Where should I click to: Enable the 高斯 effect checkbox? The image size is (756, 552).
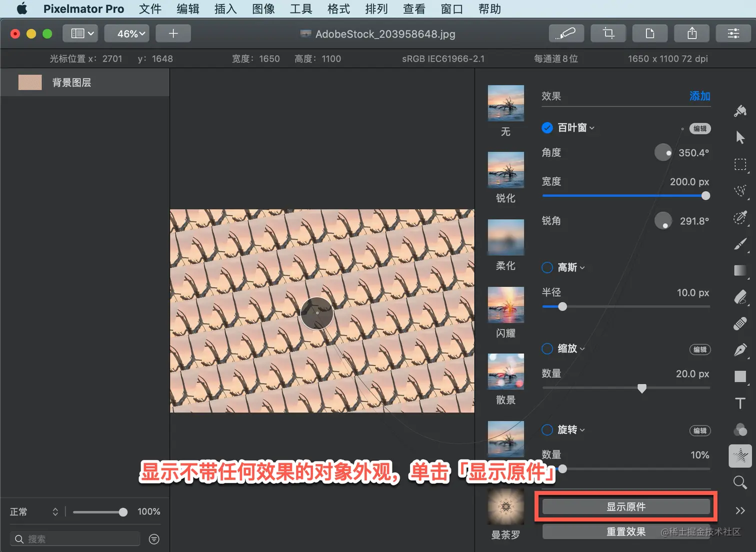click(547, 268)
